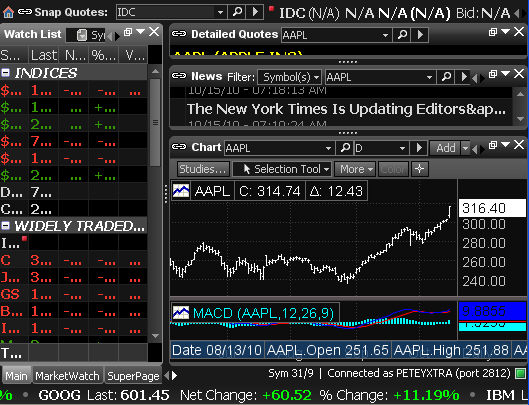This screenshot has width=529, height=405.
Task: Click the home icon beside Snap Quotes
Action: (8, 12)
